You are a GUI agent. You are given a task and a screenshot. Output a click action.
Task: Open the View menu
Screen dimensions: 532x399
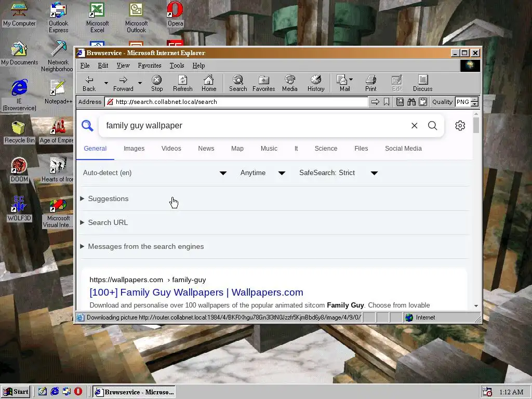point(123,65)
